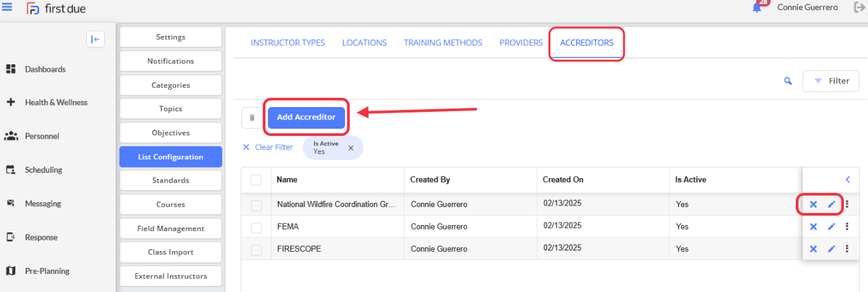
Task: Click the Clear Filter link
Action: (x=267, y=147)
